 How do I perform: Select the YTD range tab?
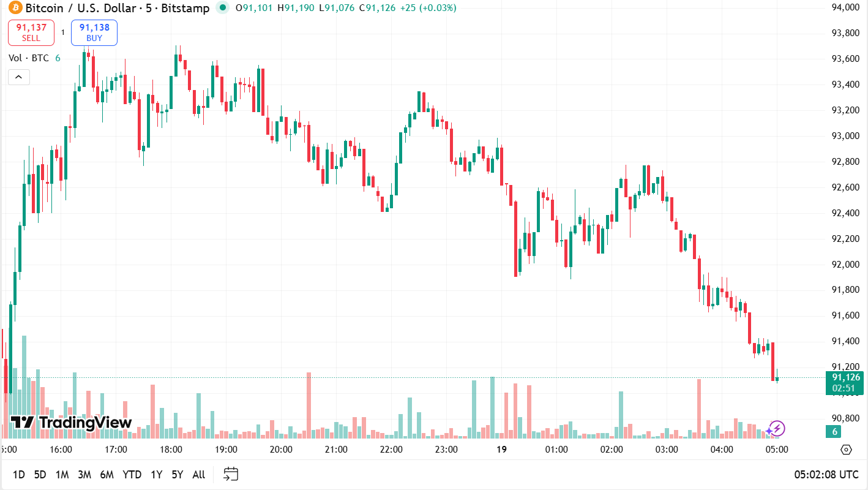click(132, 474)
